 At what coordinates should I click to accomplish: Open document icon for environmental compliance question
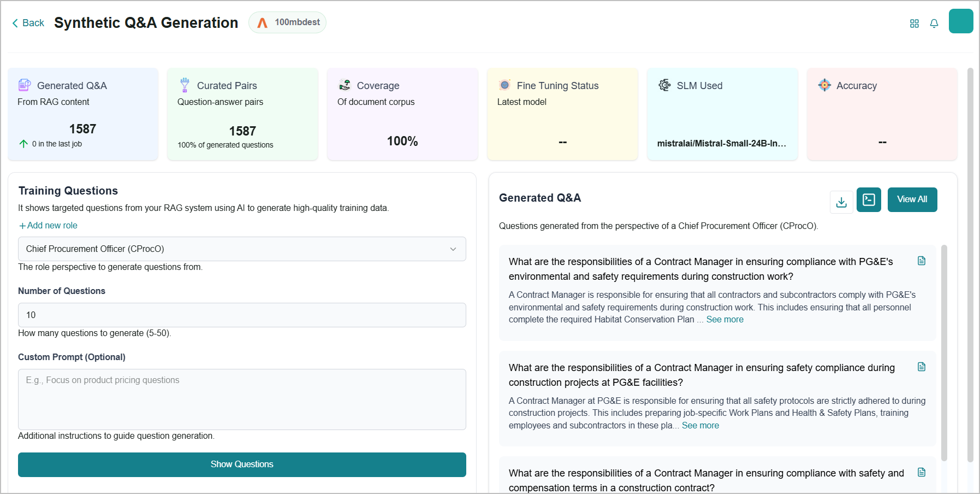[922, 261]
